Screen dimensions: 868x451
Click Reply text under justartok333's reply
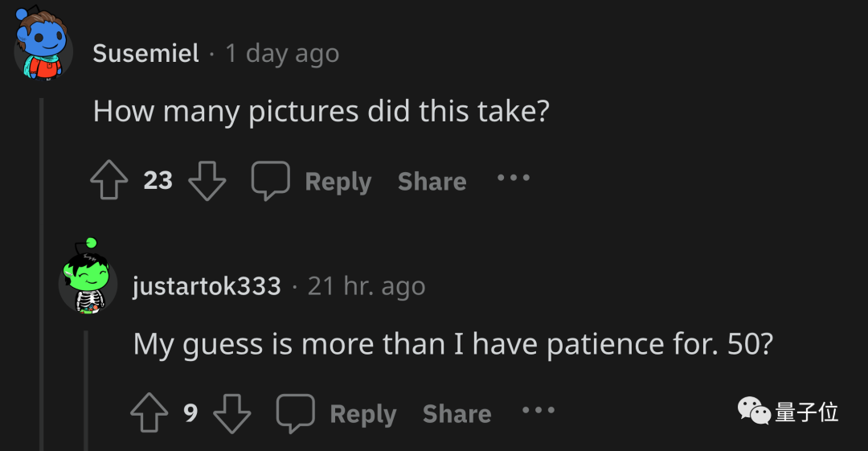click(362, 414)
